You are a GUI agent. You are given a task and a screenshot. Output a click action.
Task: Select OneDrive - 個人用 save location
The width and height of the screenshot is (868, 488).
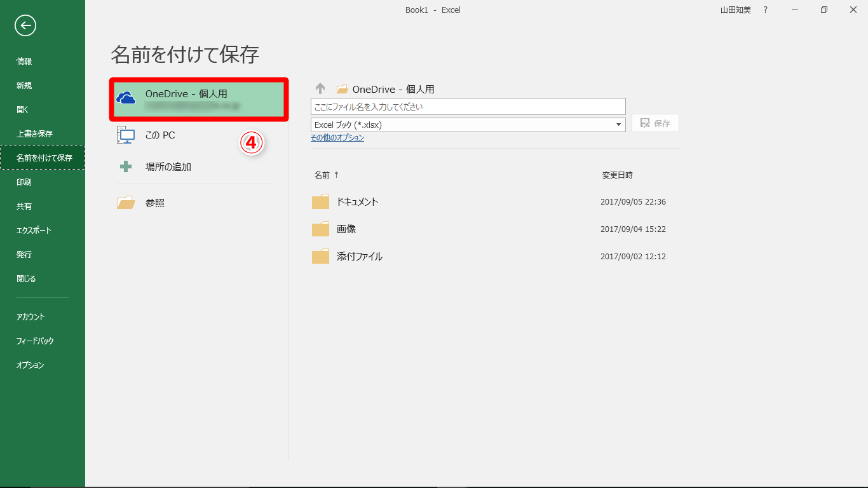[x=200, y=100]
